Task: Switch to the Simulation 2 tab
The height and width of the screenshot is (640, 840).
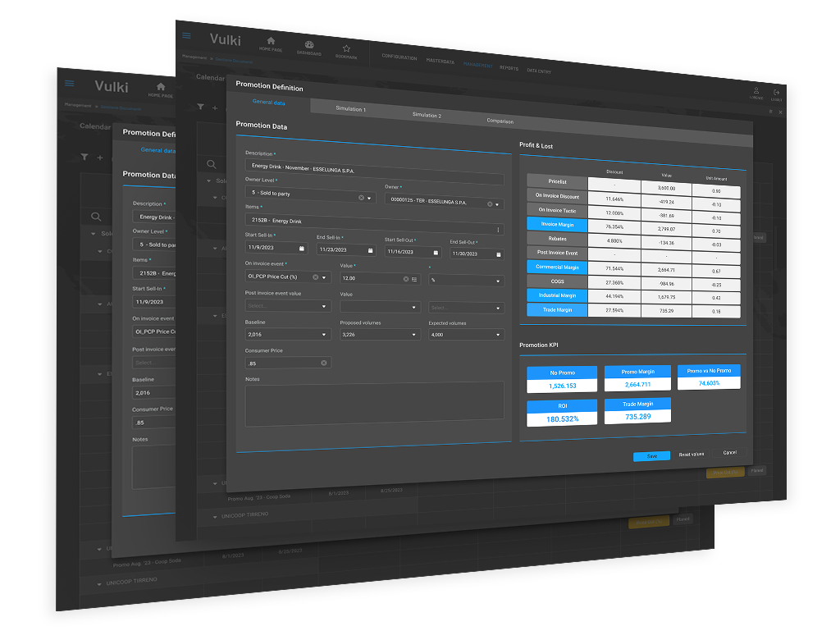Action: click(427, 115)
